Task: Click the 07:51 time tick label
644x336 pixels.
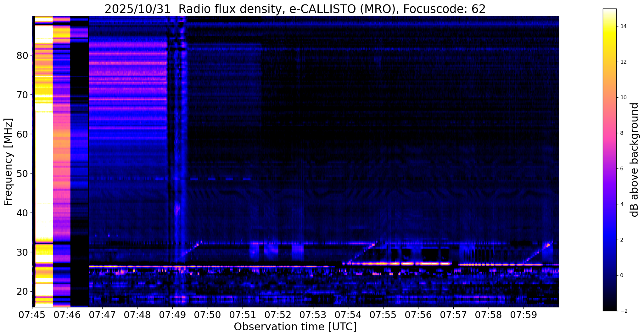Action: coord(243,314)
